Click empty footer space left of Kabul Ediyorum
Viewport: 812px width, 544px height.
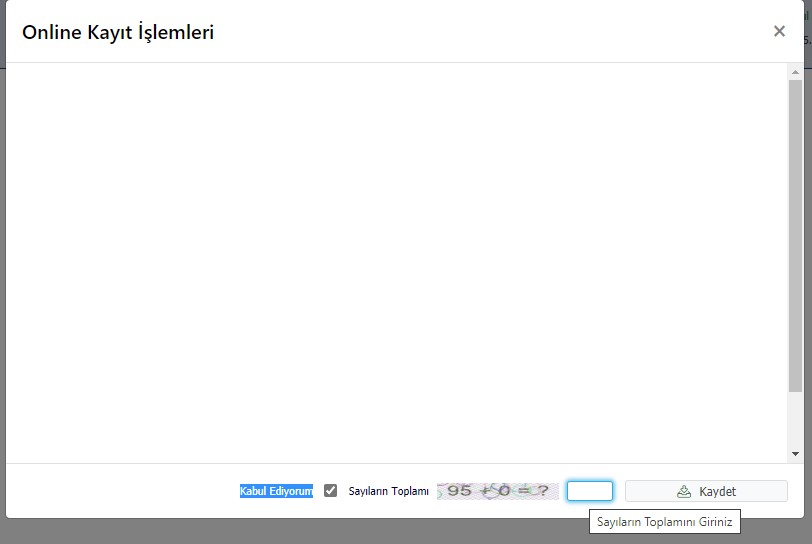[x=120, y=491]
